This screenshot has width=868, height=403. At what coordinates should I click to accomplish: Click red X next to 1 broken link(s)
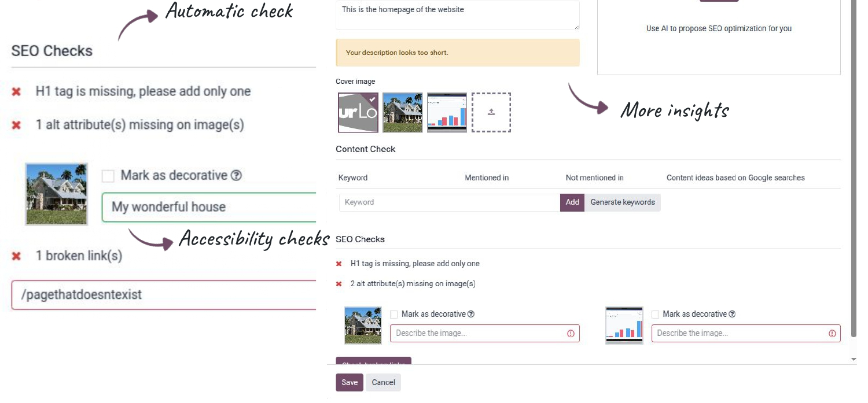click(16, 256)
